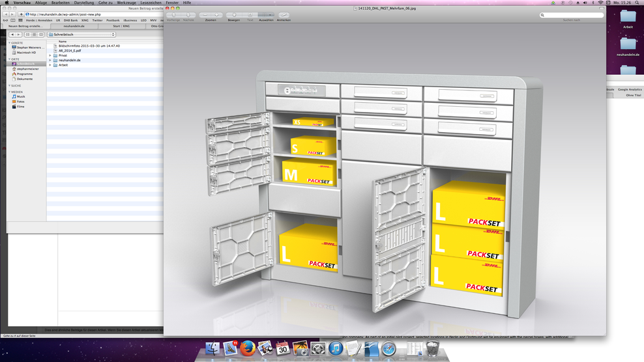
Task: Open the Vorschau application menu
Action: click(x=22, y=3)
